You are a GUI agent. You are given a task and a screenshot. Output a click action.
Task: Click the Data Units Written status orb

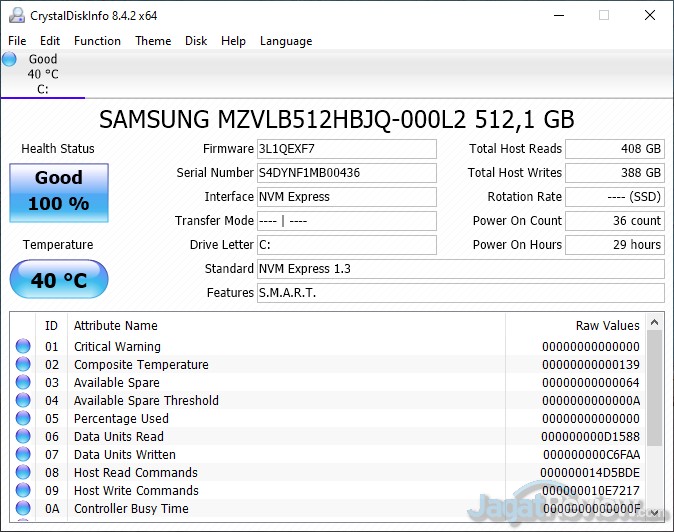[x=23, y=455]
